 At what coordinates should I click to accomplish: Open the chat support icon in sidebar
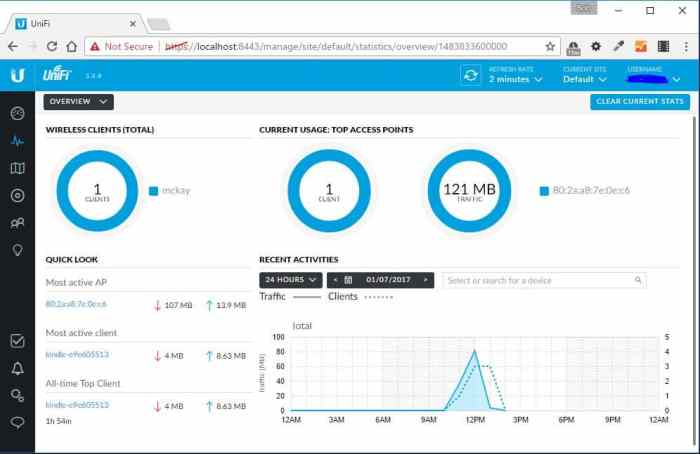(17, 422)
